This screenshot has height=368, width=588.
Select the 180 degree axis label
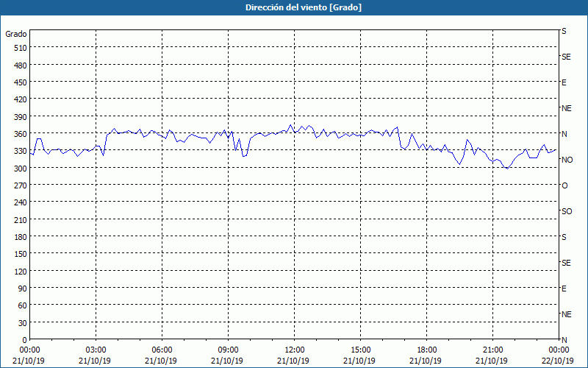tap(21, 237)
